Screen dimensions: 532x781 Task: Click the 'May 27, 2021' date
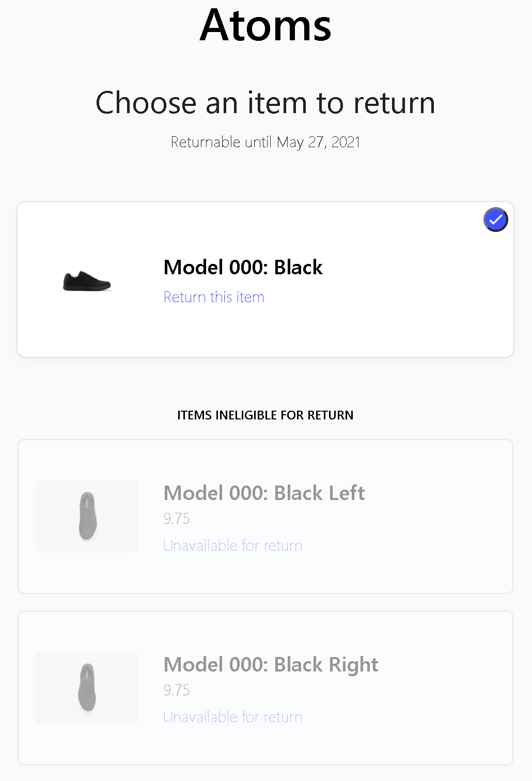318,142
